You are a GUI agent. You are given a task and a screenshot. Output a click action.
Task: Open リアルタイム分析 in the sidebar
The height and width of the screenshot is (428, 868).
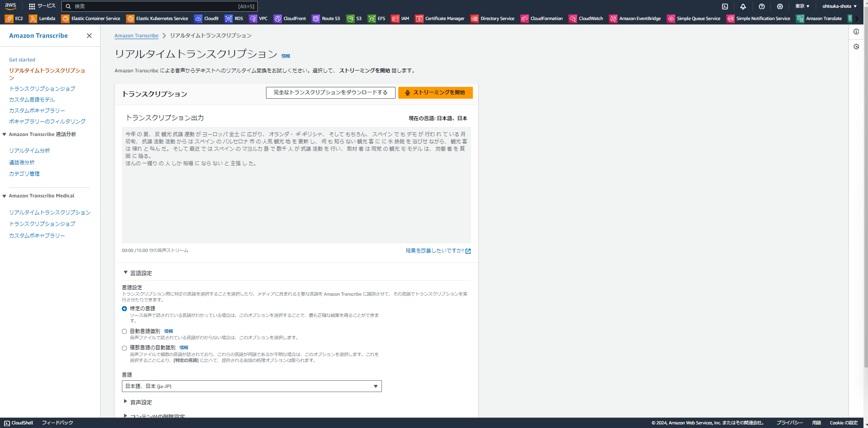(30, 151)
